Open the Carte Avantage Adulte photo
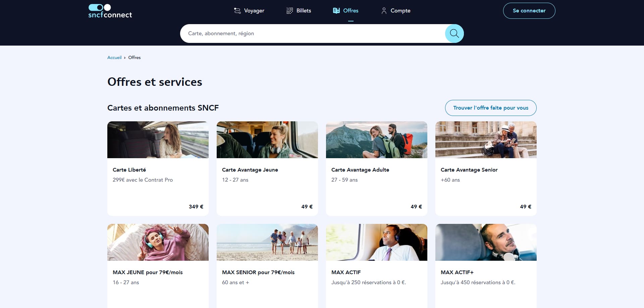Screen dimensions: 644x308 pyautogui.click(x=377, y=140)
